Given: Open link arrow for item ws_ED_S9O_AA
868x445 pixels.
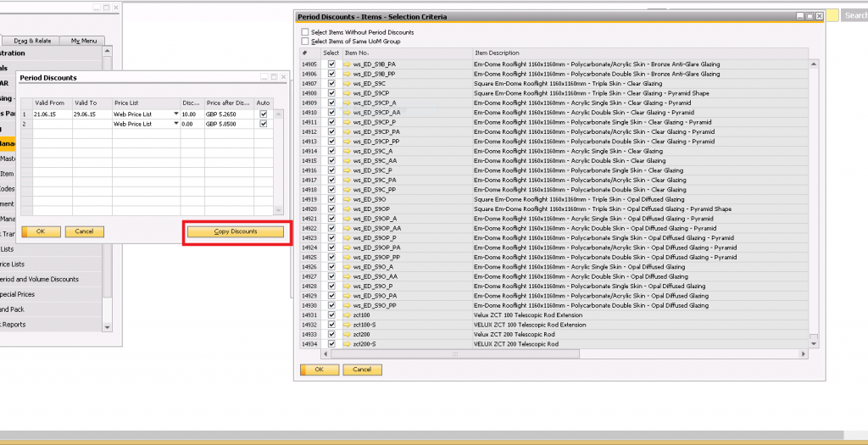Looking at the screenshot, I should pos(347,276).
